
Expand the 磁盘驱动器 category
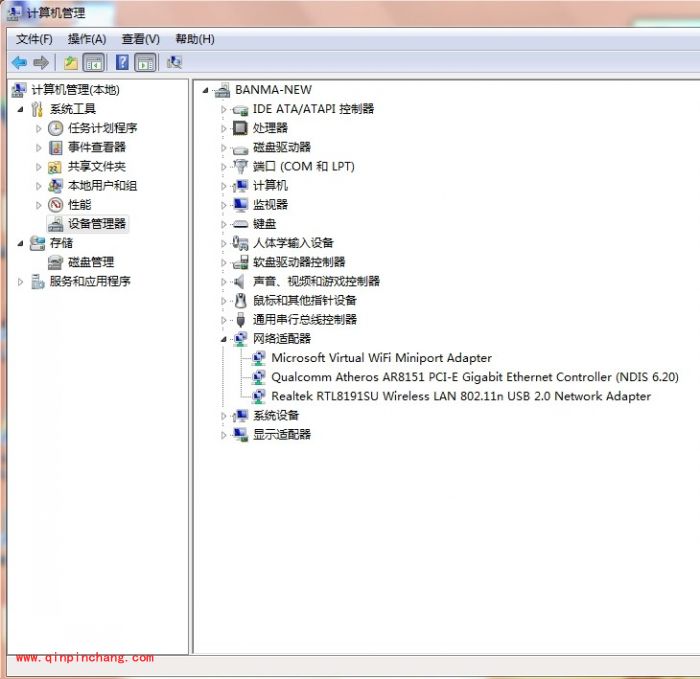(224, 147)
